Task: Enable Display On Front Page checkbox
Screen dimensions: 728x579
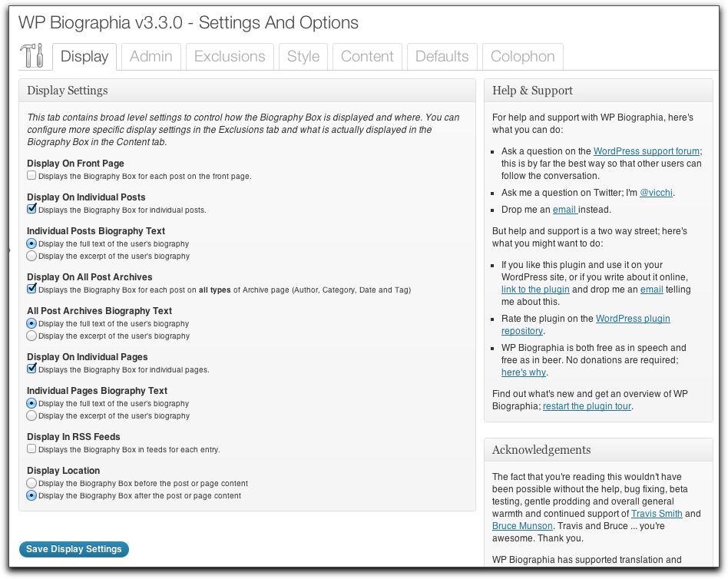Action: coord(31,176)
